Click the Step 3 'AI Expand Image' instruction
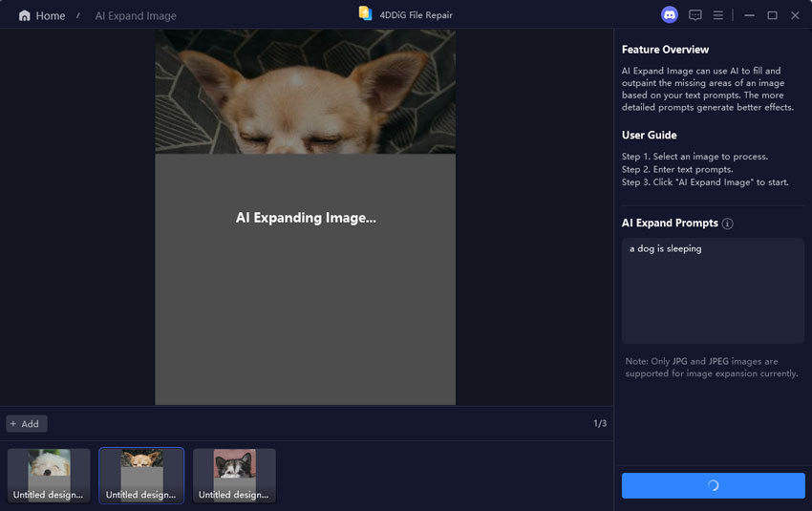Viewport: 812px width, 511px height. [705, 182]
